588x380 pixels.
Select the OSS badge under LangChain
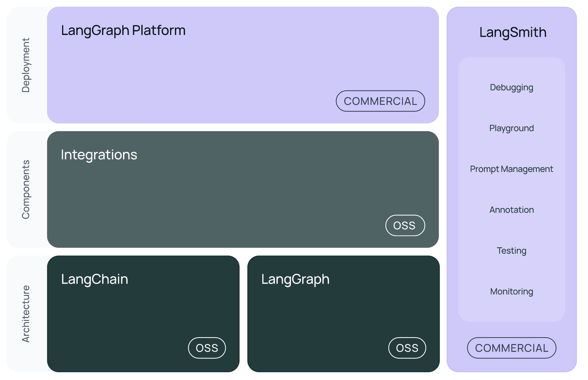coord(207,348)
